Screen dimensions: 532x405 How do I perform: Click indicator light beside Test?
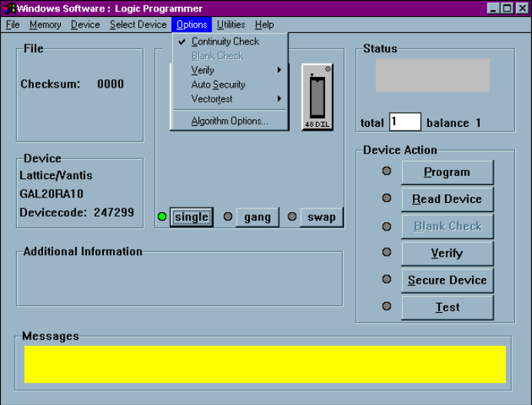tap(387, 307)
